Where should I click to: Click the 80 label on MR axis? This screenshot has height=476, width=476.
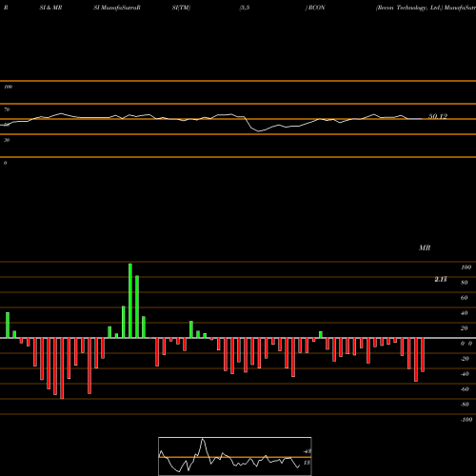click(465, 283)
